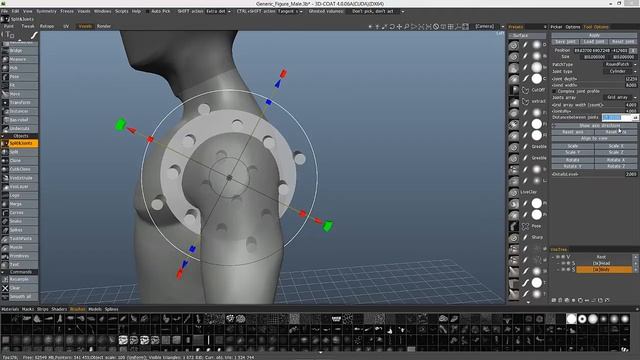Adjust the DetailsLevel slider
The width and height of the screenshot is (640, 360).
pyautogui.click(x=594, y=174)
